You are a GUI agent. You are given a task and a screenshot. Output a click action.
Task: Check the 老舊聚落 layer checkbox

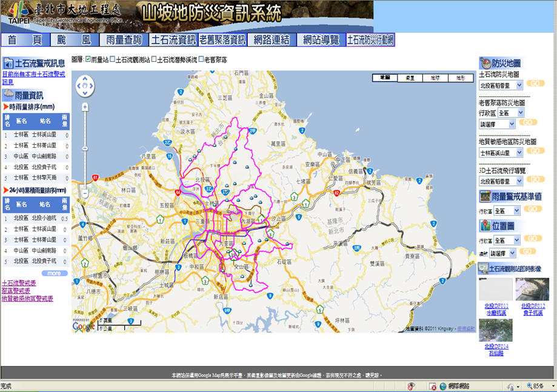tap(201, 59)
